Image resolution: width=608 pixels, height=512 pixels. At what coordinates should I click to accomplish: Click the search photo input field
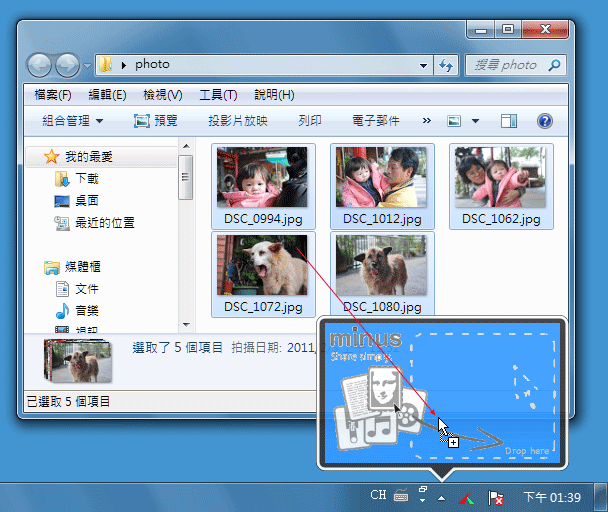506,65
